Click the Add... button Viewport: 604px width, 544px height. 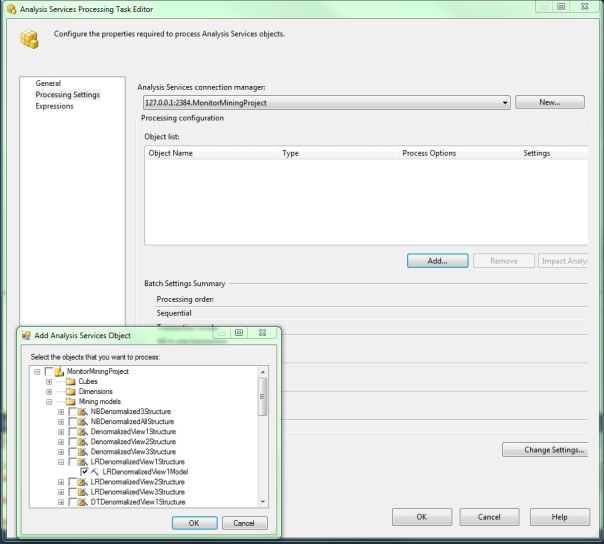coord(438,261)
